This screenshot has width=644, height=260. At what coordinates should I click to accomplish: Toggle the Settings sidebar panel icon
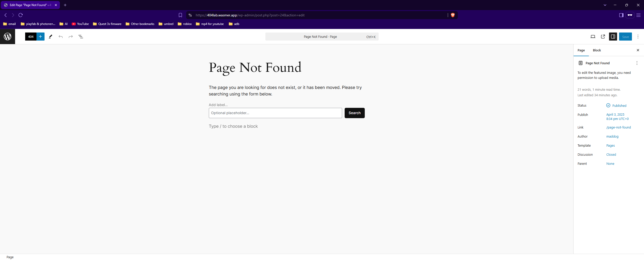point(613,37)
